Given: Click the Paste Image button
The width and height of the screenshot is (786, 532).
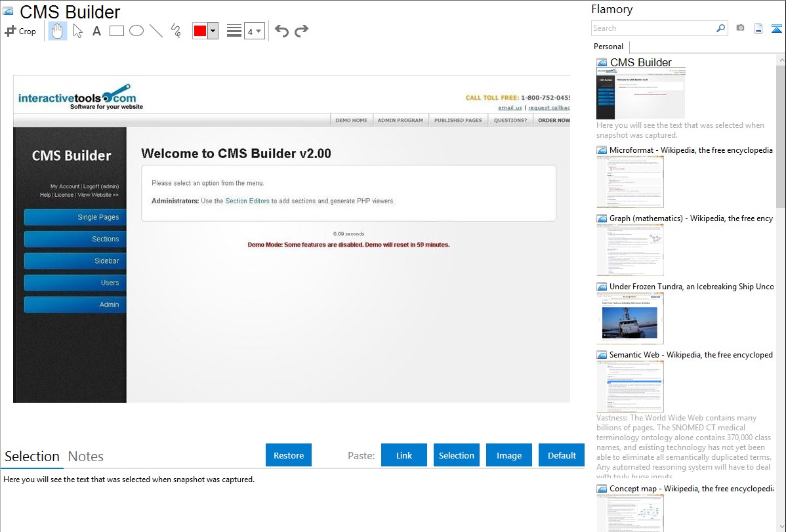Looking at the screenshot, I should point(509,455).
